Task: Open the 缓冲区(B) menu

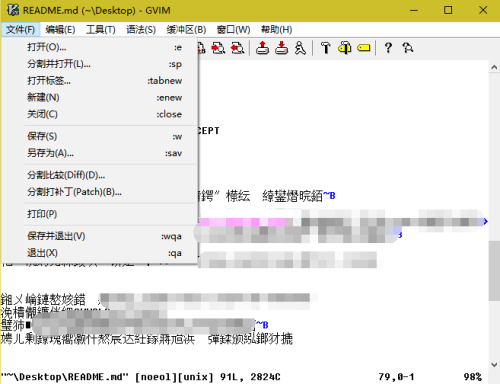Action: (x=186, y=30)
